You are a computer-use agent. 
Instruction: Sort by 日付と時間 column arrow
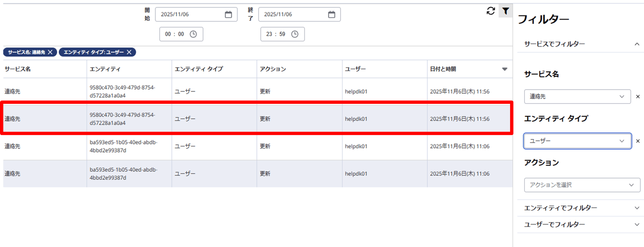pyautogui.click(x=505, y=69)
